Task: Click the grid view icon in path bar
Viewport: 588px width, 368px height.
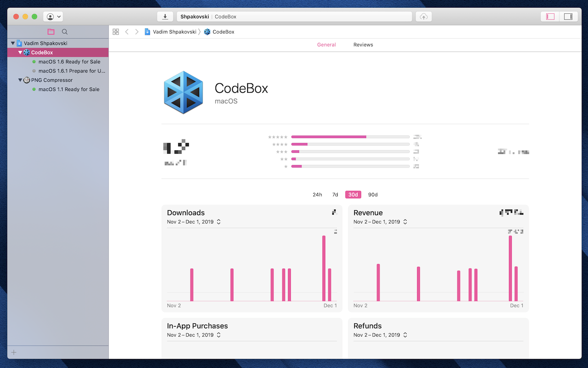Action: (116, 32)
